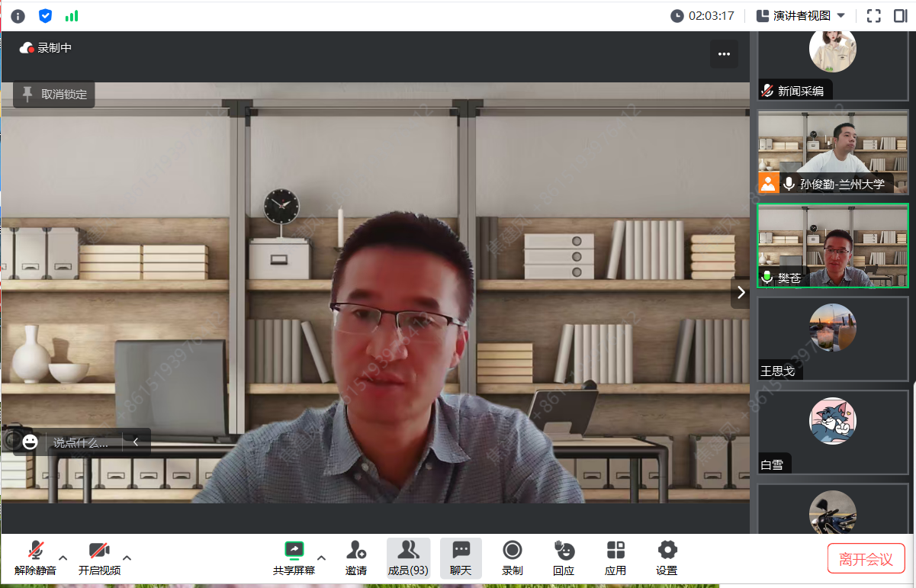The image size is (916, 588).
Task: Click 取消锁定 to unpin video
Action: coord(54,95)
